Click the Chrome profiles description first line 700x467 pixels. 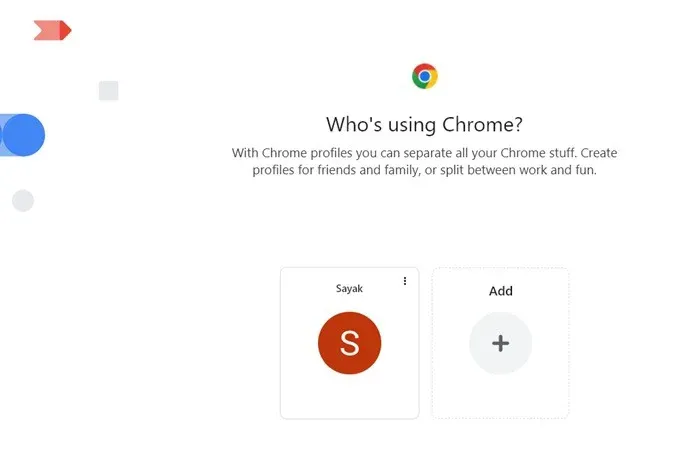click(425, 153)
